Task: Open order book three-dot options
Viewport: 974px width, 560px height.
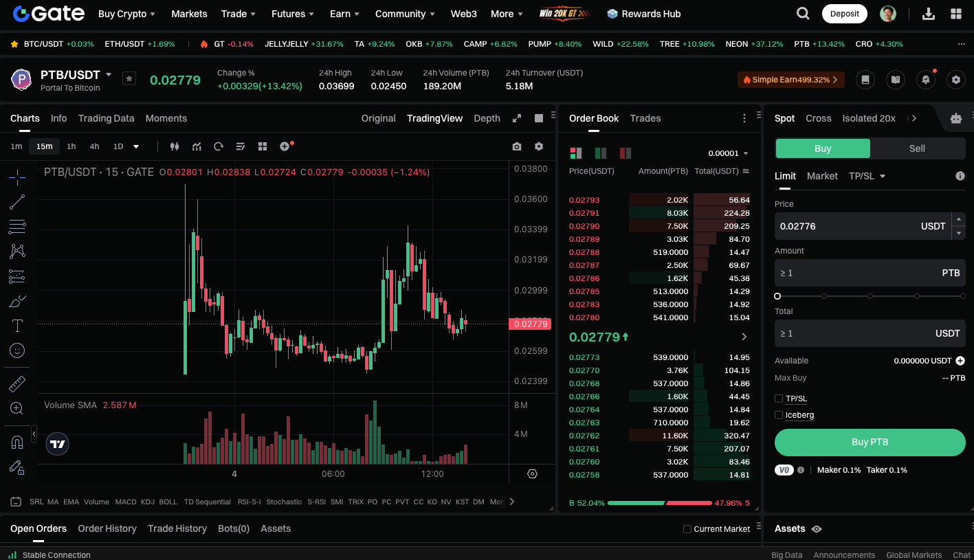Action: point(744,118)
